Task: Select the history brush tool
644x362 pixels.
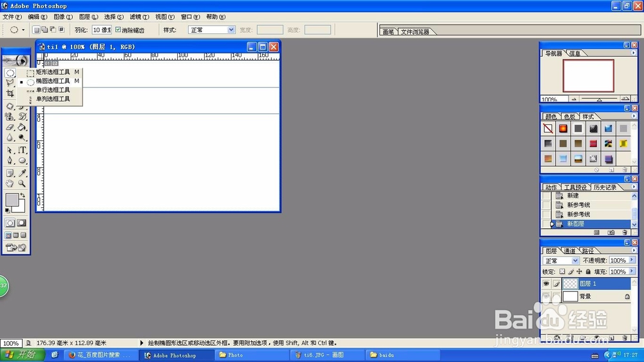Action: [x=22, y=117]
